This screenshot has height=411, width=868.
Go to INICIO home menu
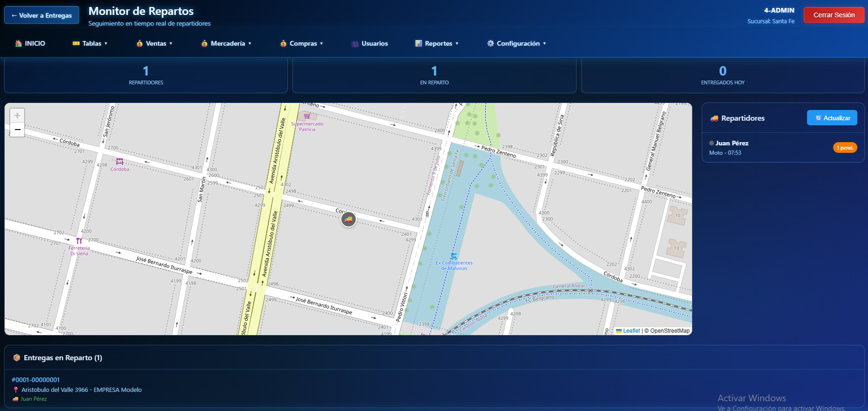pyautogui.click(x=30, y=43)
